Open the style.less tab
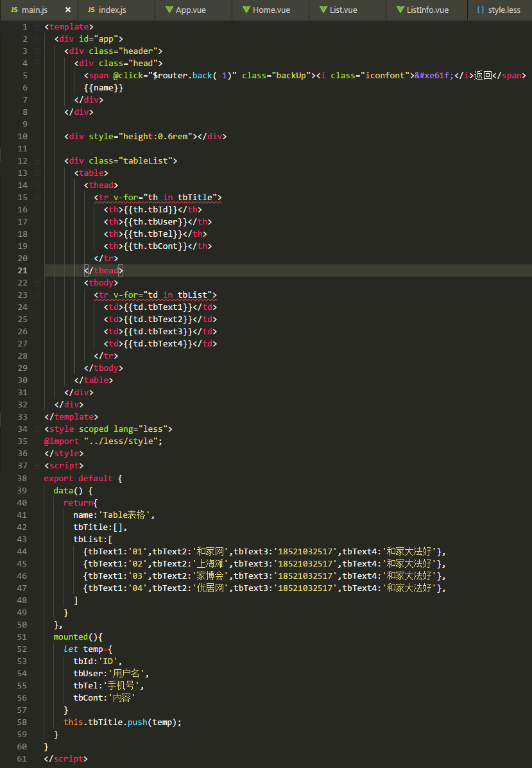This screenshot has width=532, height=768. (499, 10)
